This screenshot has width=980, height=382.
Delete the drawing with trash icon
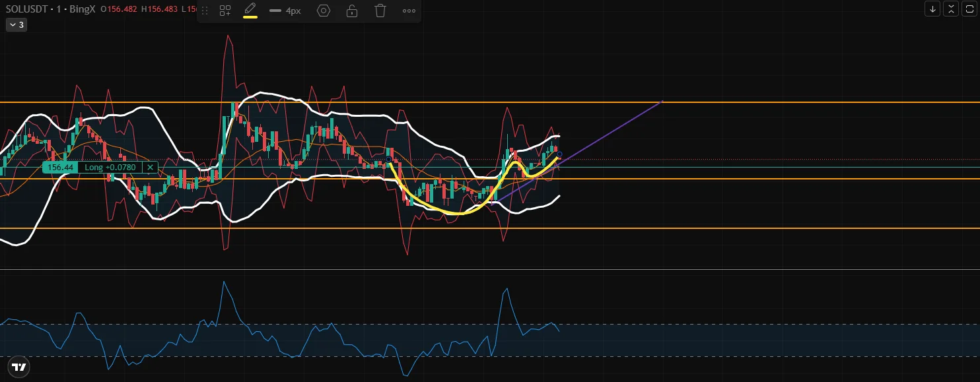click(380, 11)
